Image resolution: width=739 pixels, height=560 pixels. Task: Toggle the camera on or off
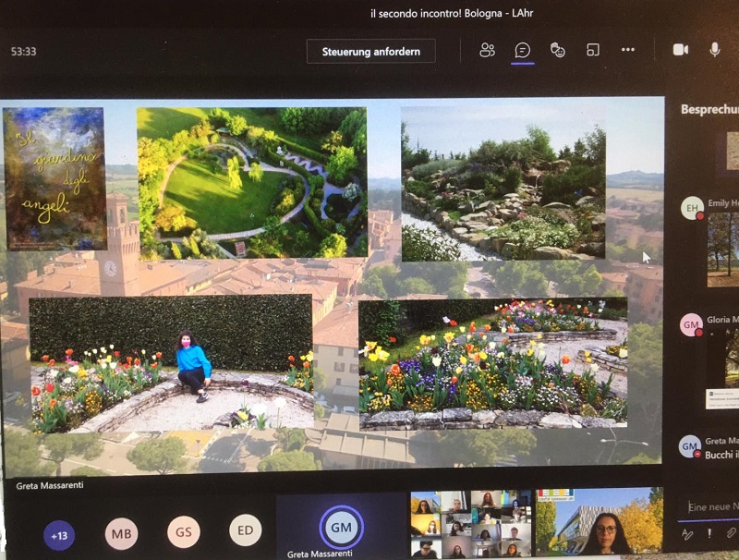click(681, 50)
